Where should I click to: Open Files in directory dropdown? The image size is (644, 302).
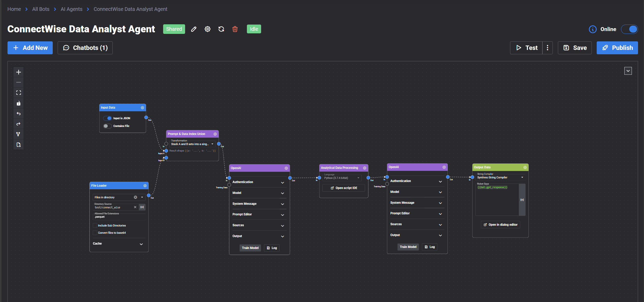[142, 197]
